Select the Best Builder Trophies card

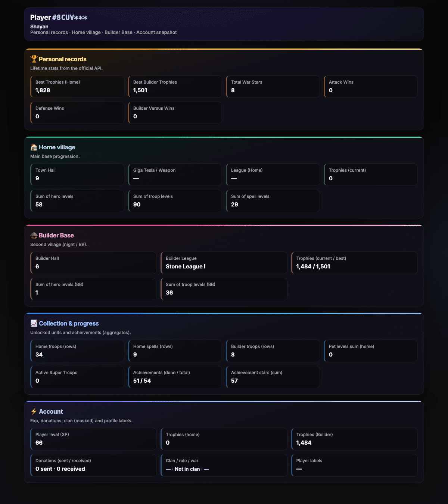(175, 87)
